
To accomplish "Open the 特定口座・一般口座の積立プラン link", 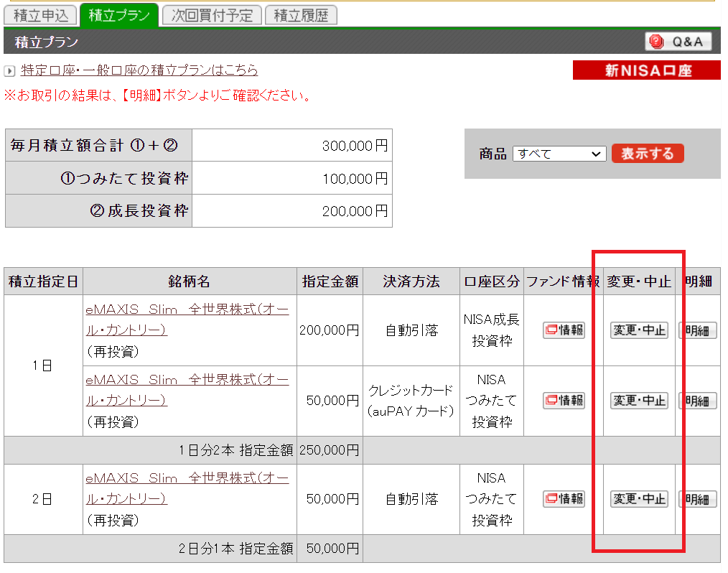I will tap(139, 70).
